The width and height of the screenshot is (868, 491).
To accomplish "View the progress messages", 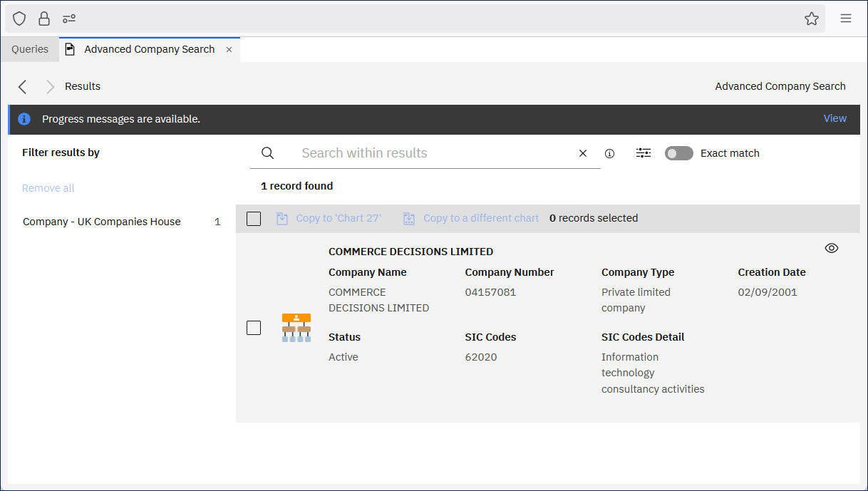I will [835, 118].
